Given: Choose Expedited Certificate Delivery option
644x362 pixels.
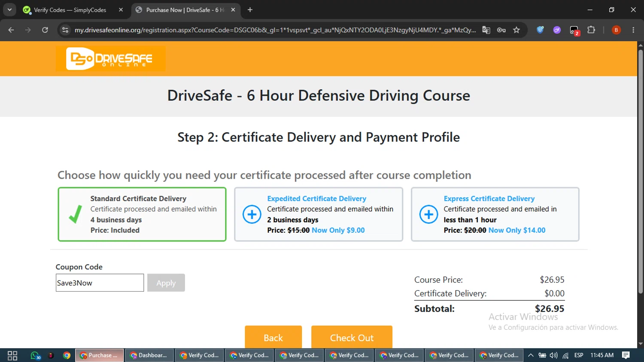Looking at the screenshot, I should (x=319, y=214).
